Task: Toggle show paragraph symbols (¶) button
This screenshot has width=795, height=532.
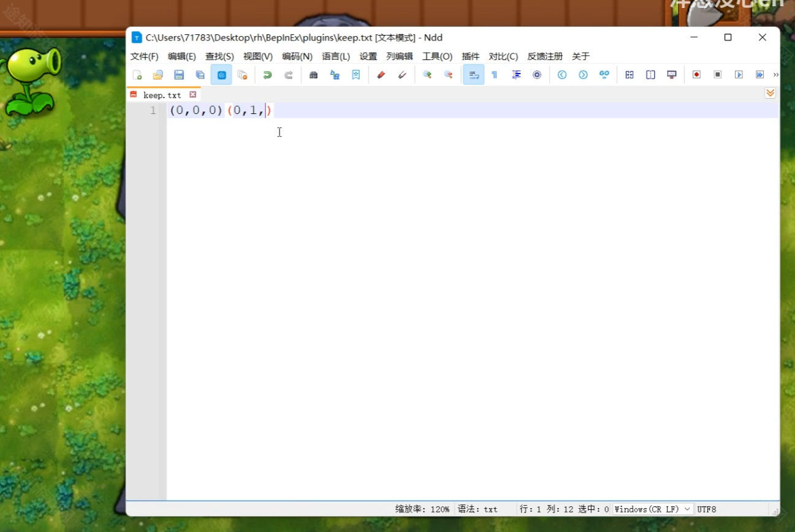Action: (x=495, y=75)
